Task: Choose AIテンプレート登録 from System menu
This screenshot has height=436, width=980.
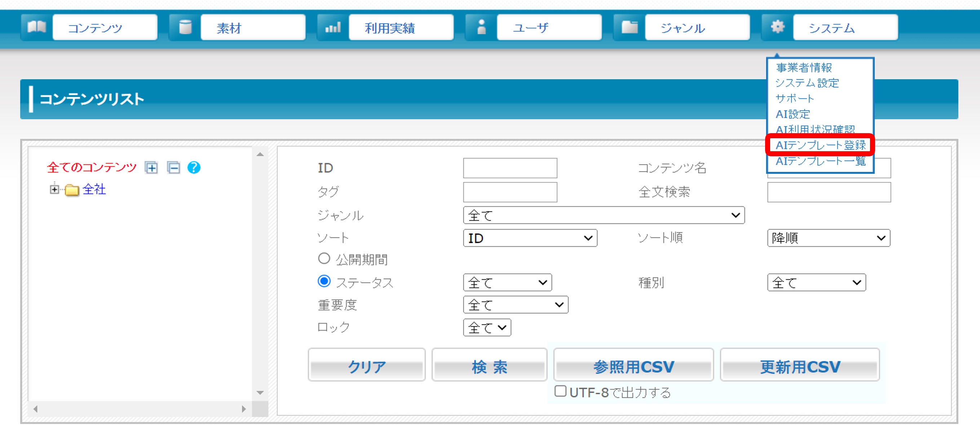Action: point(820,145)
